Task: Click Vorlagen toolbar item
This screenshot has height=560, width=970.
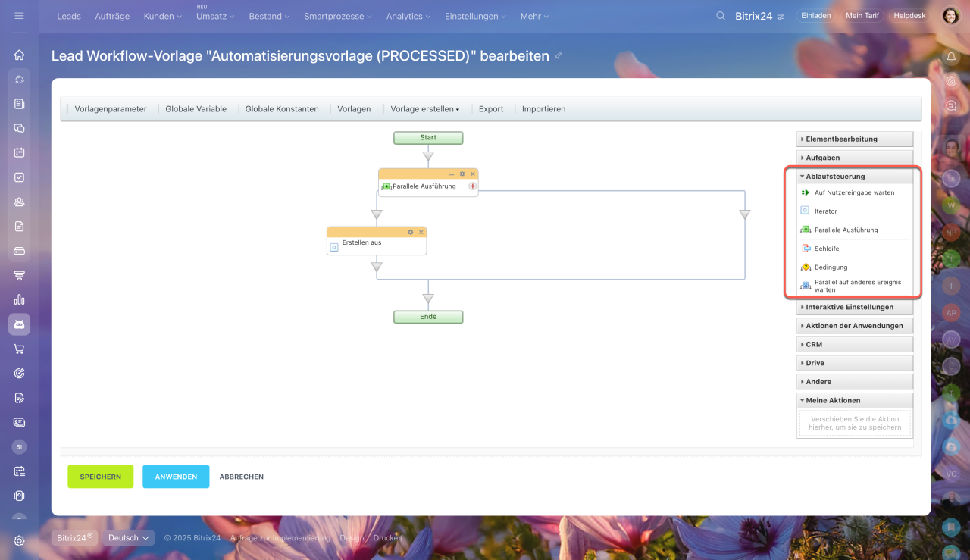Action: pyautogui.click(x=354, y=108)
